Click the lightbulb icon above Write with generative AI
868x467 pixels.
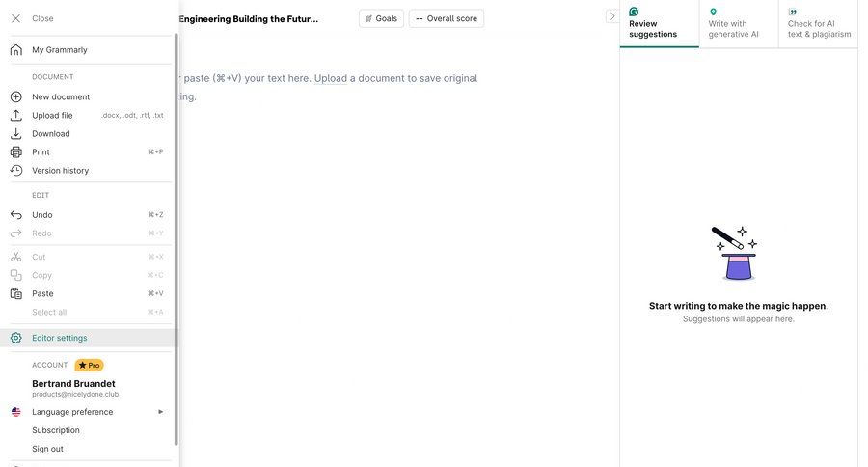click(713, 12)
